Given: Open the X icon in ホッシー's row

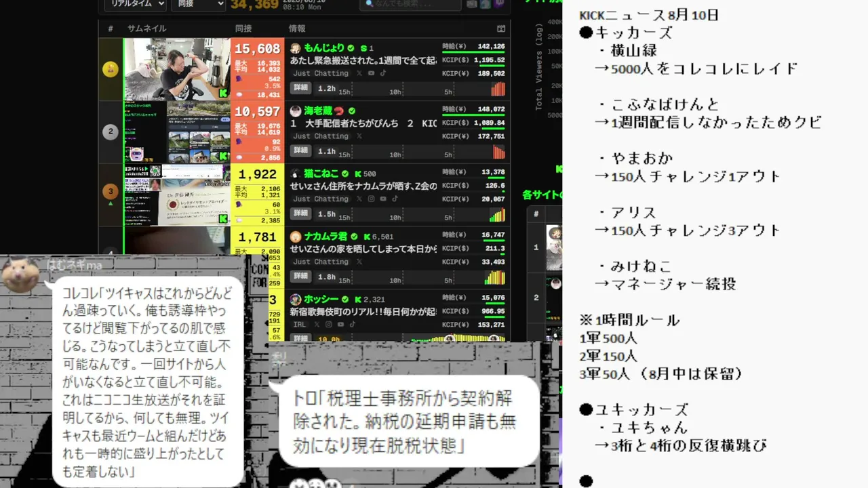Looking at the screenshot, I should 317,325.
